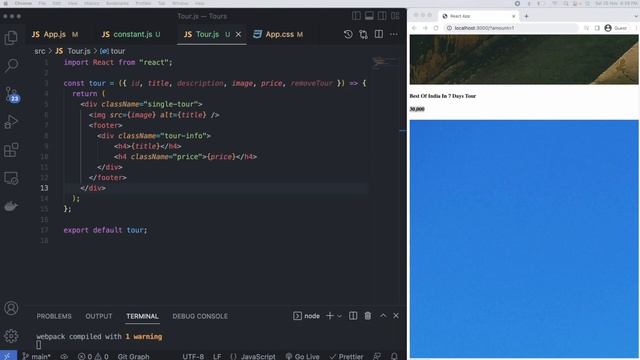This screenshot has width=640, height=360.
Task: Open Git Graph from status bar
Action: pyautogui.click(x=133, y=356)
